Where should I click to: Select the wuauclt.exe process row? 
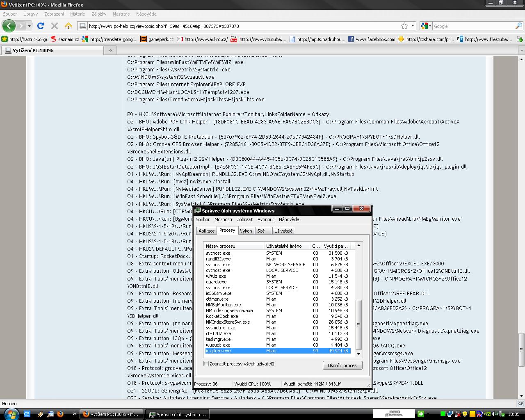click(278, 345)
